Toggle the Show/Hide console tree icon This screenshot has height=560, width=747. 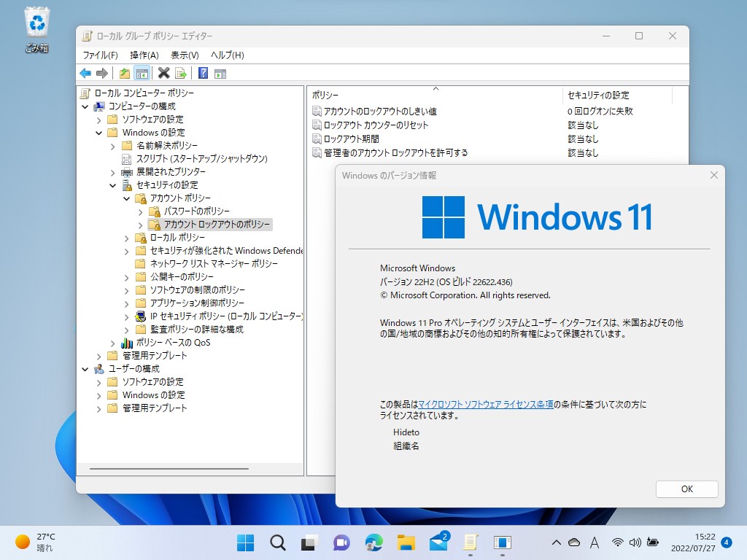(x=142, y=74)
